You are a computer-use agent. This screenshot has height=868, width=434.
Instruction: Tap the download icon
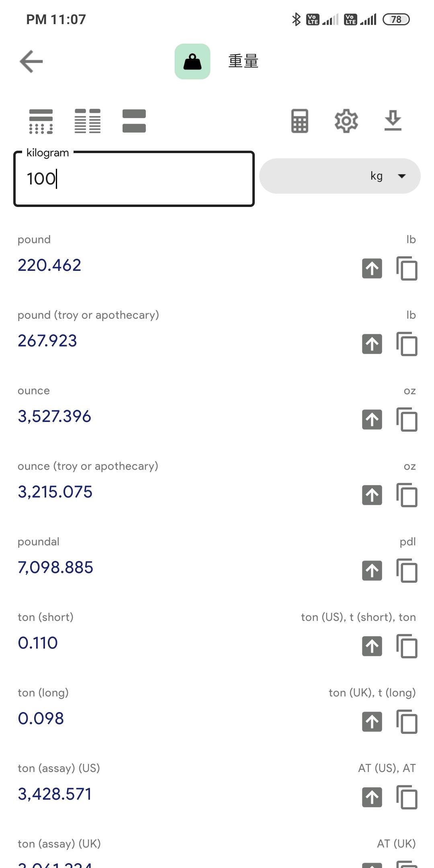(393, 121)
